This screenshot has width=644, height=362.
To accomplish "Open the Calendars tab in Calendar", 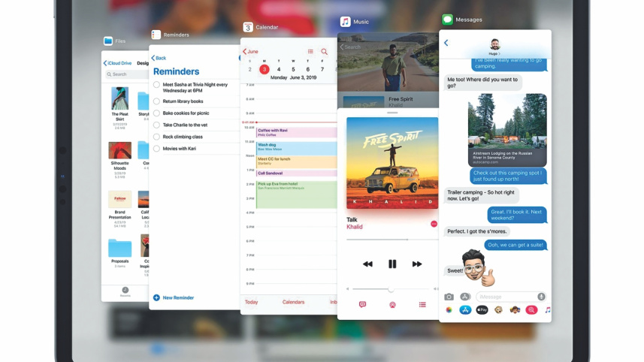I will [x=293, y=302].
